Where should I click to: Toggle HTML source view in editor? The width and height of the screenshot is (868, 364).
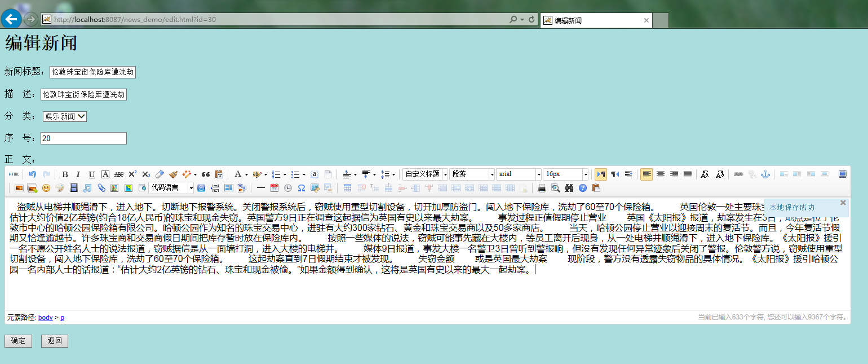point(14,174)
